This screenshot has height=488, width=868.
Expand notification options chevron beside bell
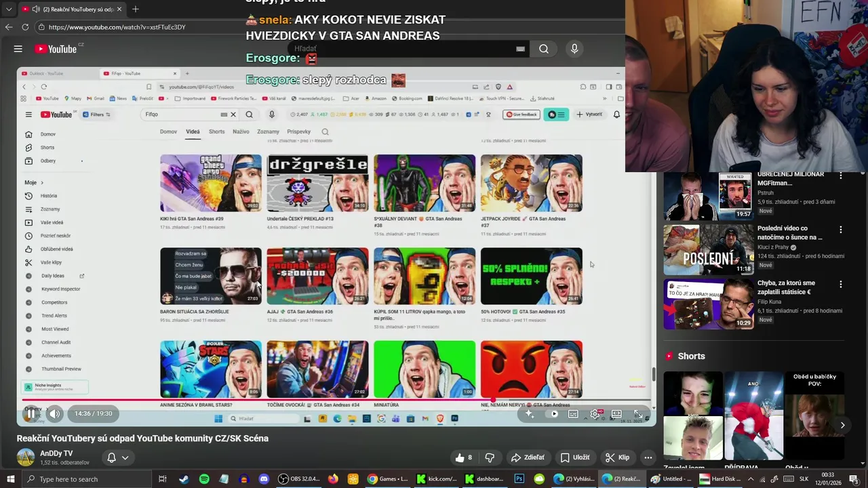click(125, 457)
